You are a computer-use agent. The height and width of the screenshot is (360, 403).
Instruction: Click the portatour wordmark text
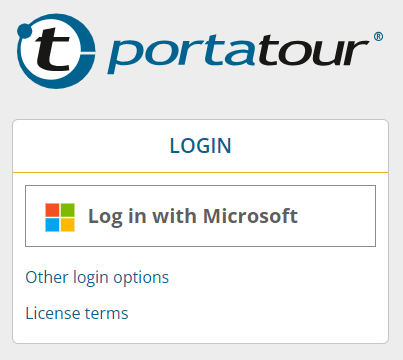[x=238, y=53]
